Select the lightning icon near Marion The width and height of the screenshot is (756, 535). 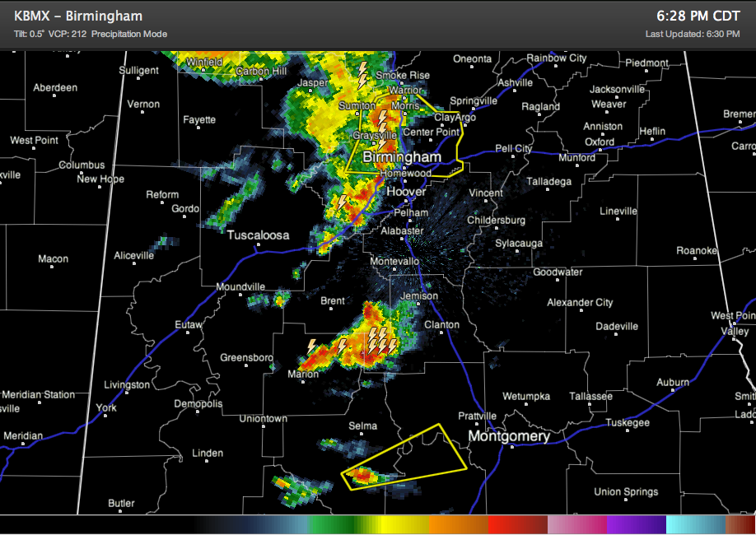pyautogui.click(x=312, y=347)
